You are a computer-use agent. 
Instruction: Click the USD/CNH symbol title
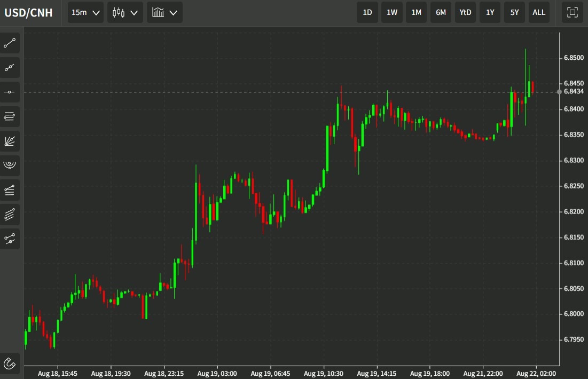(28, 13)
